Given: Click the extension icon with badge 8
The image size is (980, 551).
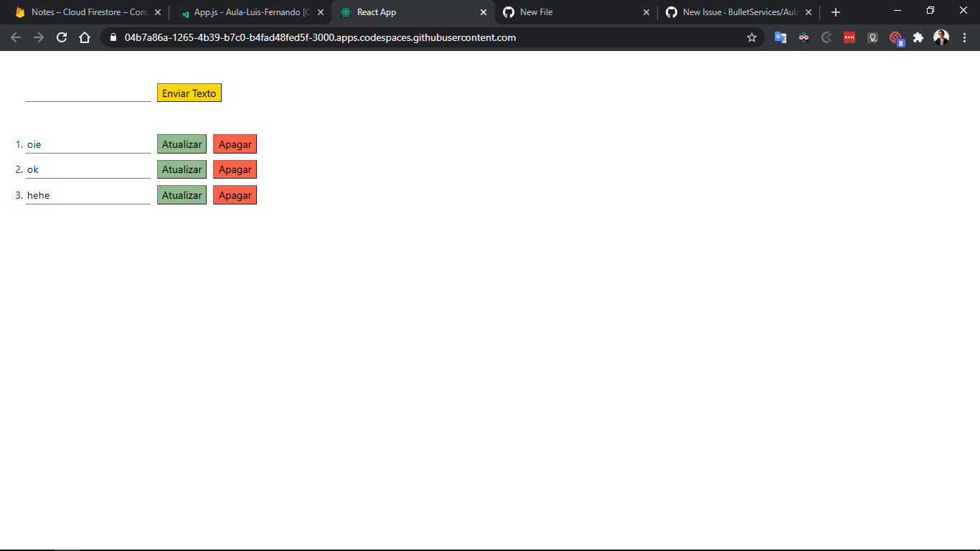Looking at the screenshot, I should (x=895, y=37).
